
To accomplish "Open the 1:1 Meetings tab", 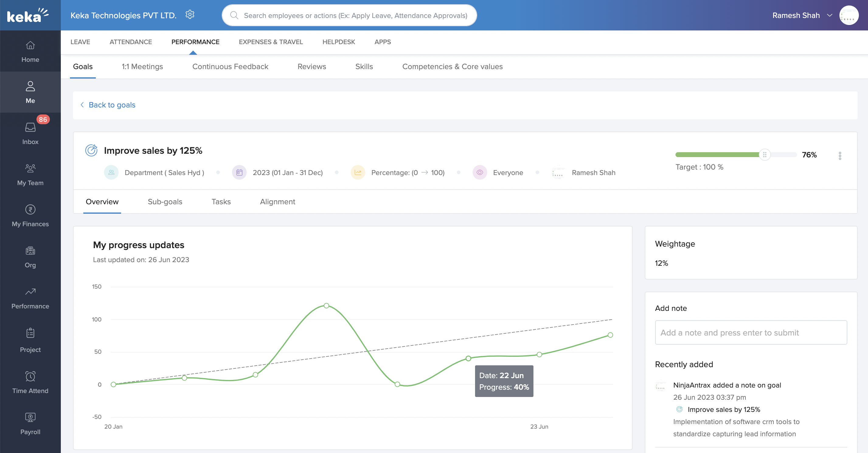I will (x=142, y=67).
